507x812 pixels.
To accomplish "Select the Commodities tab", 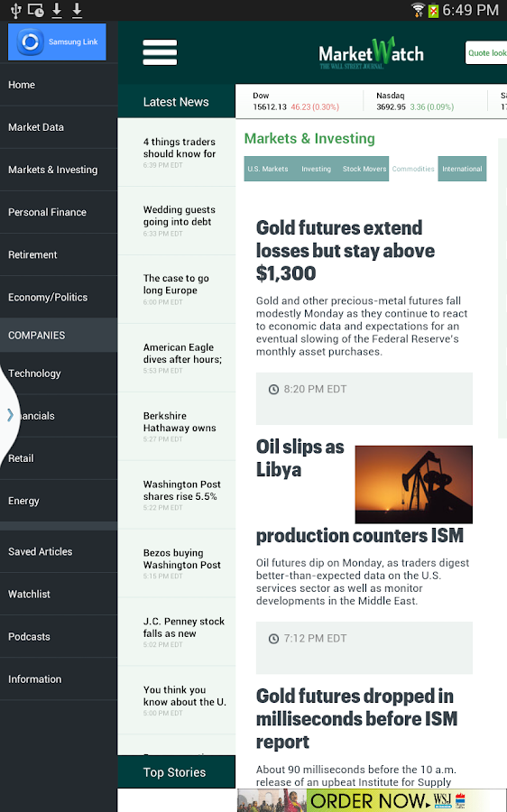I will click(x=413, y=169).
